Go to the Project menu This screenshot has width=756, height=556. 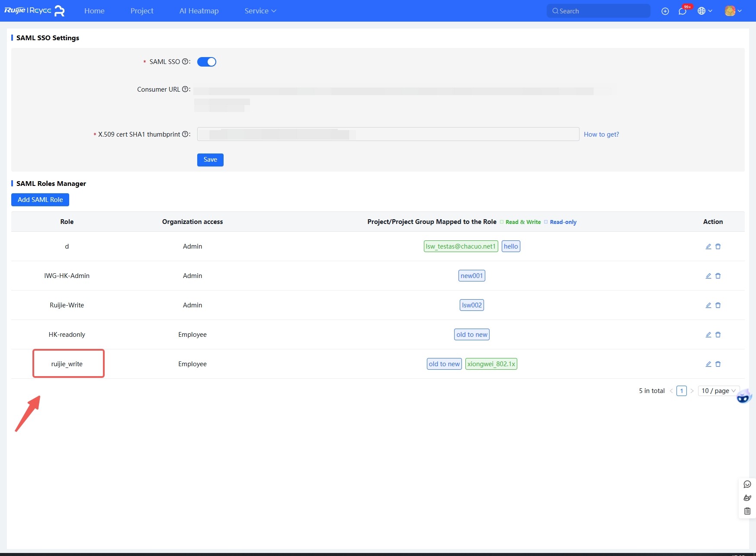142,11
